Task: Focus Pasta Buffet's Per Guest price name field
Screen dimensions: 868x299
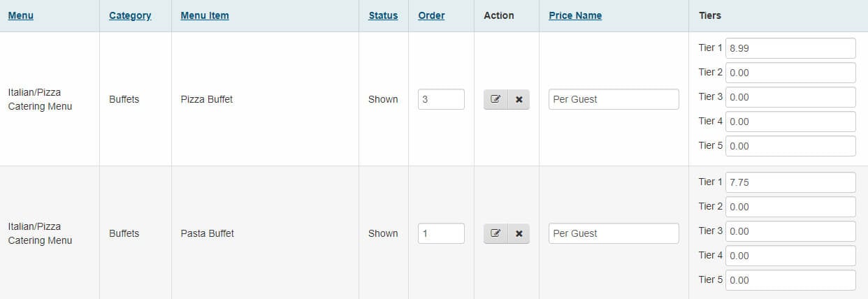Action: 613,233
